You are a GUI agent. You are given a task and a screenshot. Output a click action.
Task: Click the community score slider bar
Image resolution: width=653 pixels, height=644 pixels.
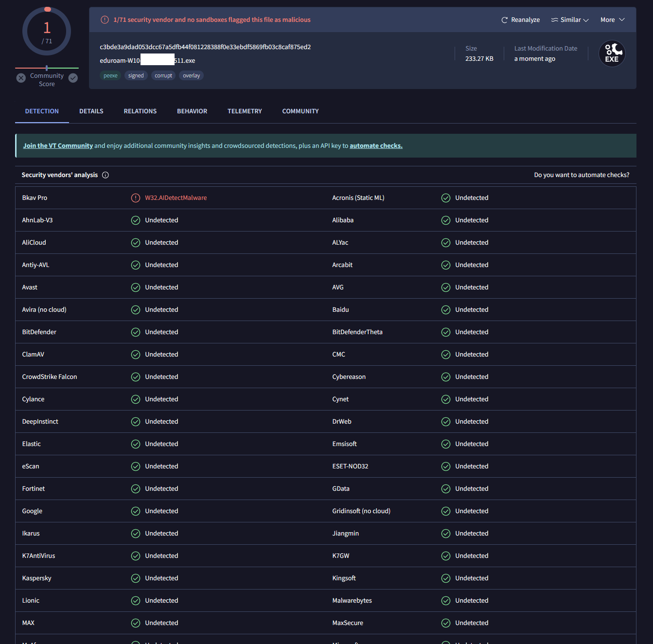click(x=47, y=68)
